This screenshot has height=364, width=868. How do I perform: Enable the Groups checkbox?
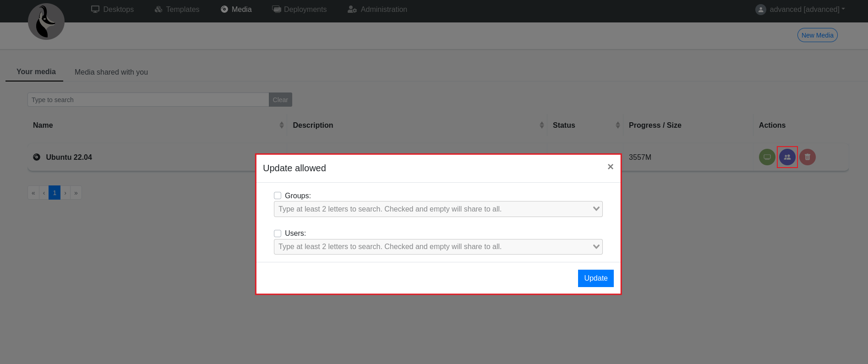click(278, 196)
